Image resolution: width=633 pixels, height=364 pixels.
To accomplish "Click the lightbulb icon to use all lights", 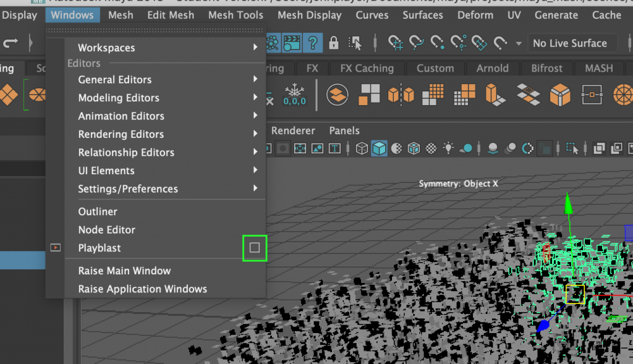I will tap(447, 148).
